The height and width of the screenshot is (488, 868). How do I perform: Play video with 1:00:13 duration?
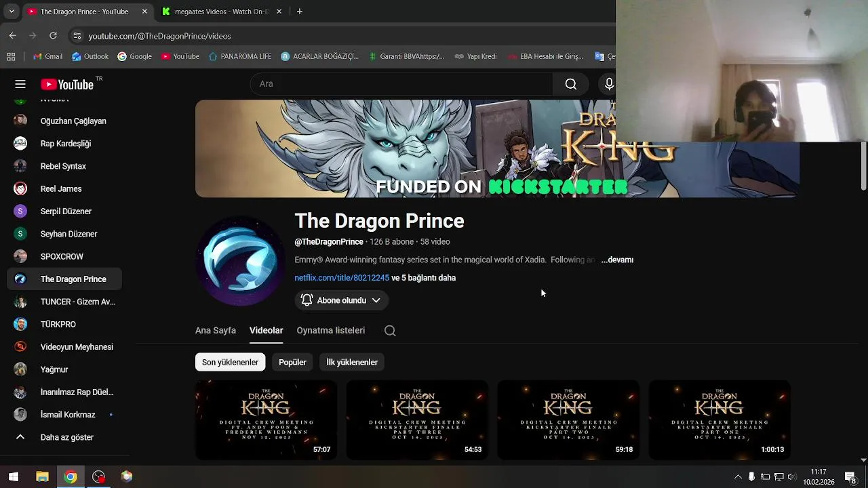point(719,420)
